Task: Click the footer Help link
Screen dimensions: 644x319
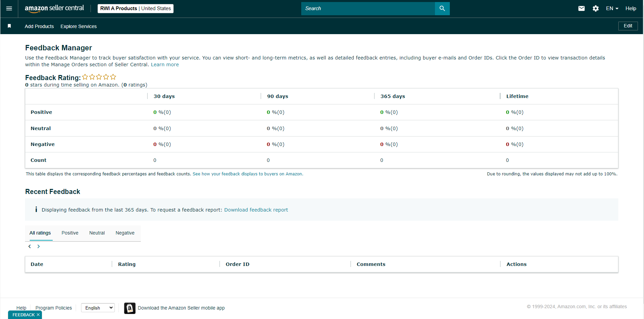Action: click(21, 308)
